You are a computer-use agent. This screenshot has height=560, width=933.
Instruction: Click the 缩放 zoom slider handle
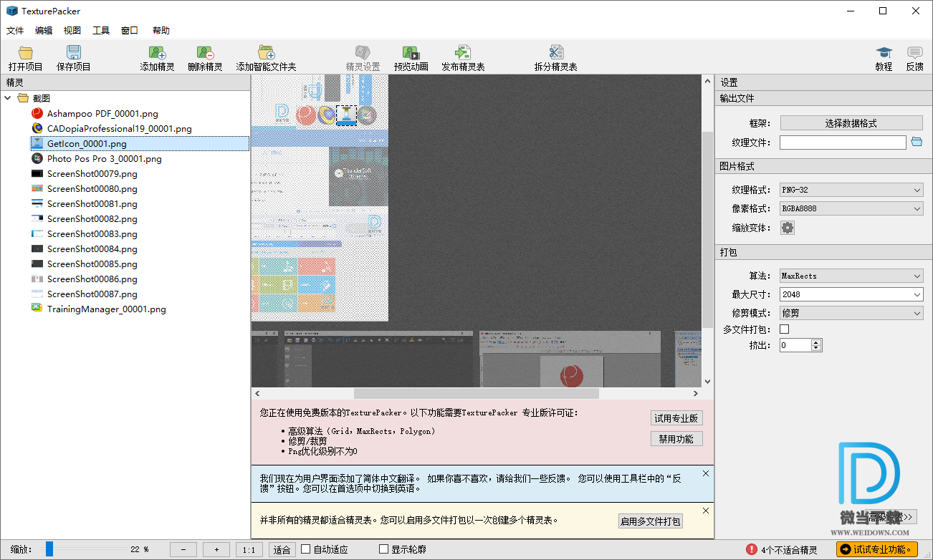coord(49,549)
